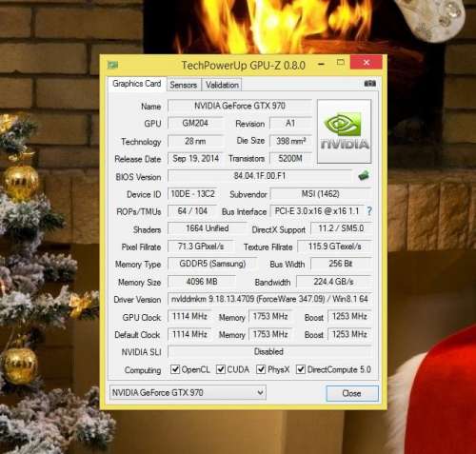Click the NVIDIA logo image

[345, 131]
